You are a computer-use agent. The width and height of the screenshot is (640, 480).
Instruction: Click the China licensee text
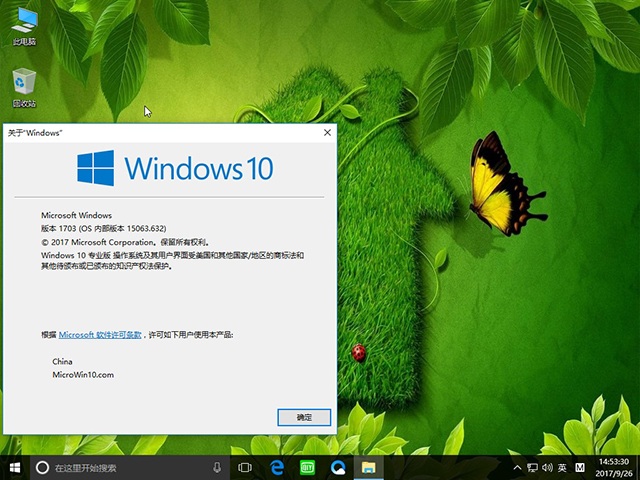(x=62, y=362)
